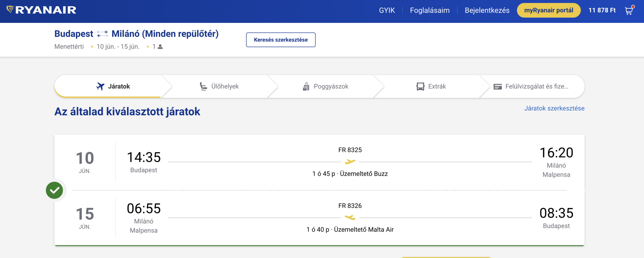The image size is (644, 258).
Task: Select the Extrák step
Action: [431, 86]
